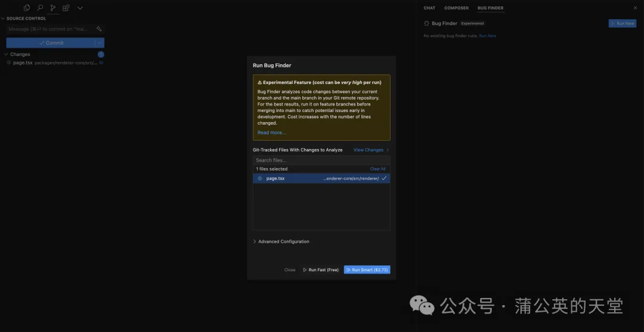The width and height of the screenshot is (644, 332).
Task: Click the Run New link text
Action: [488, 36]
